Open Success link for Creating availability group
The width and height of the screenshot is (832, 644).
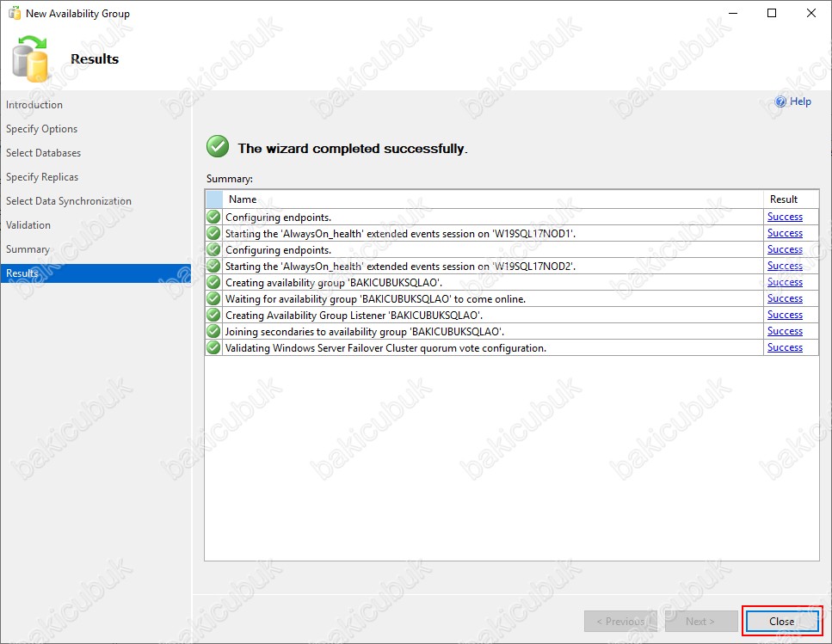click(785, 283)
